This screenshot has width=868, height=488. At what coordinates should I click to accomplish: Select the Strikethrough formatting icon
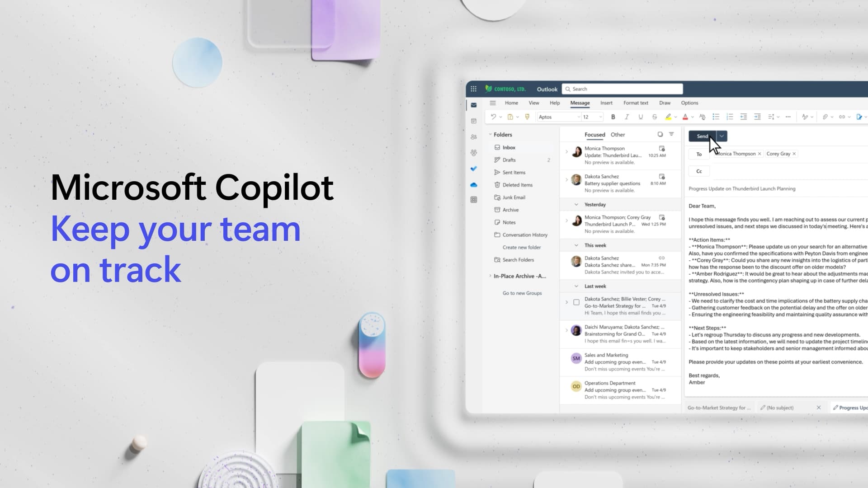[654, 116]
